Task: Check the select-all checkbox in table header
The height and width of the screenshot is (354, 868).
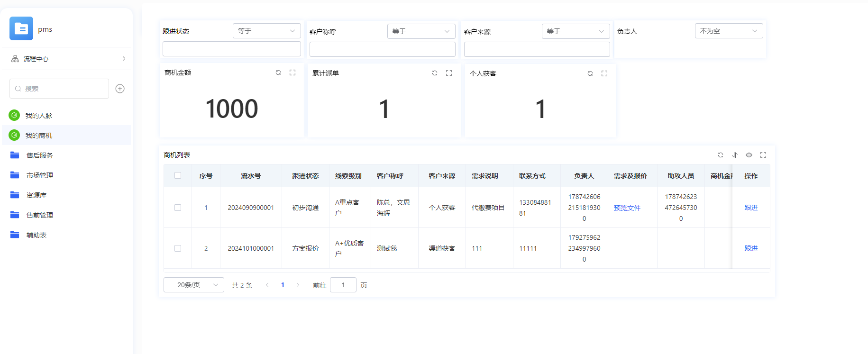Action: pyautogui.click(x=178, y=175)
